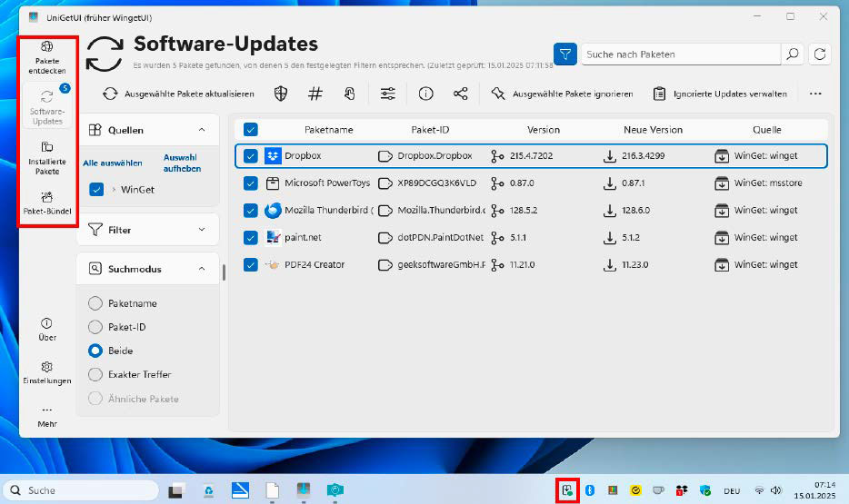Collapse the Suchmodus panel

[x=202, y=269]
